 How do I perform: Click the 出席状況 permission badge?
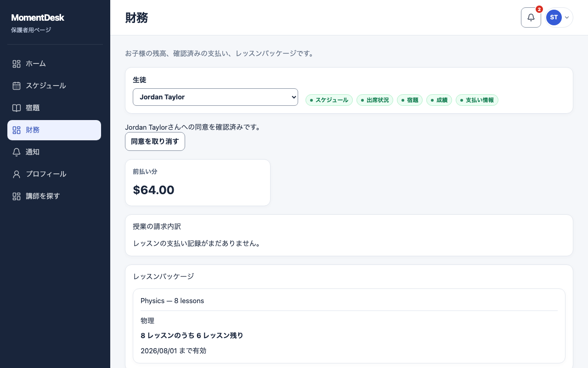(375, 100)
